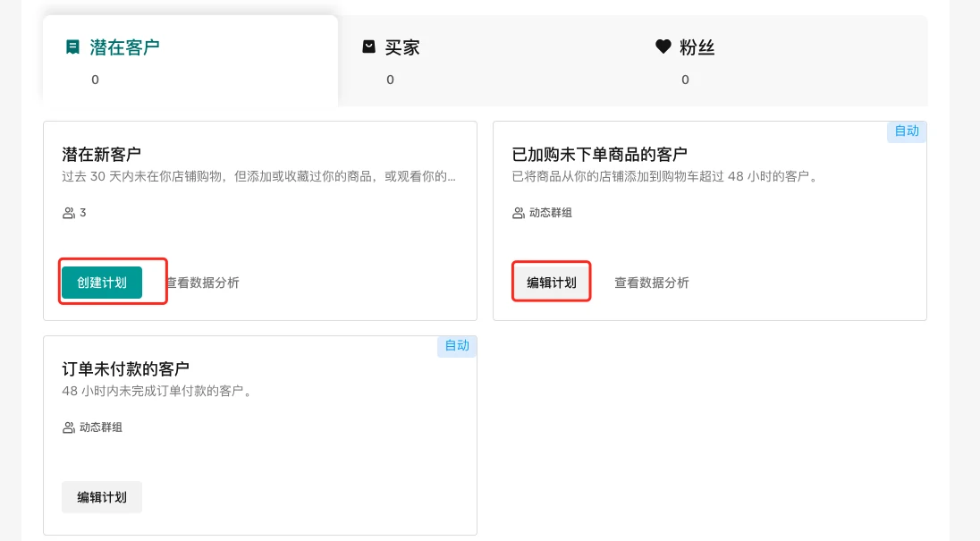Screen dimensions: 980x541
Task: Click 编辑计划 on the unpaid orders card
Action: click(101, 497)
